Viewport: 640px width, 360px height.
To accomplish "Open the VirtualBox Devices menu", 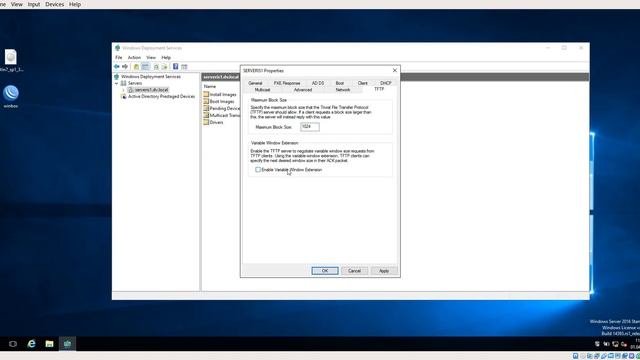I will 54,4.
